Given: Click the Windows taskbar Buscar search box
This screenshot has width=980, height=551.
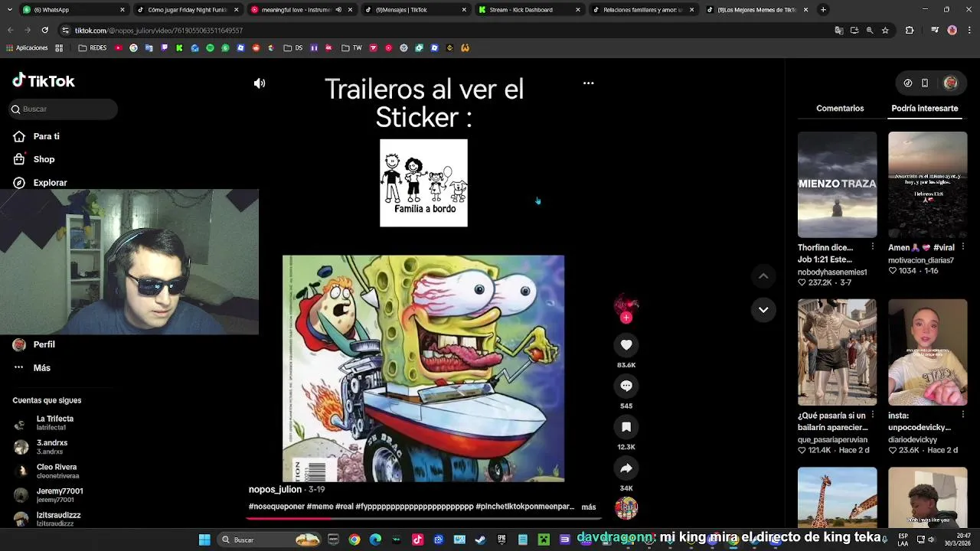Looking at the screenshot, I should point(268,540).
